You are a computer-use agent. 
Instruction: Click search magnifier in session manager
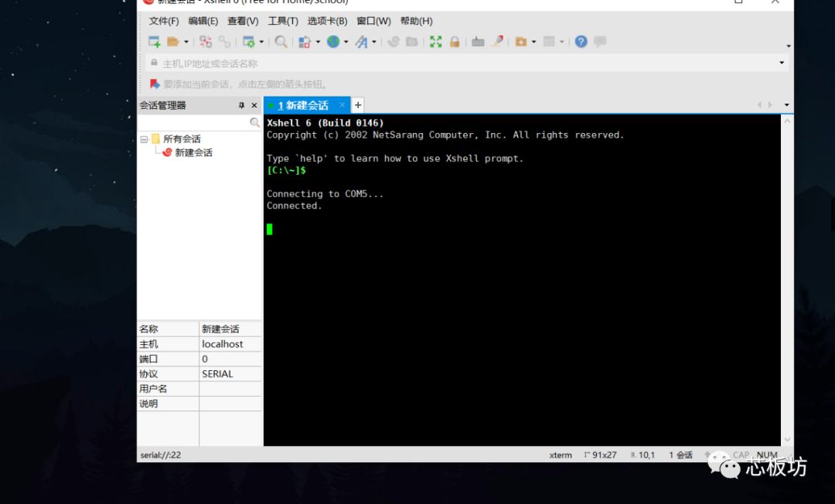255,122
